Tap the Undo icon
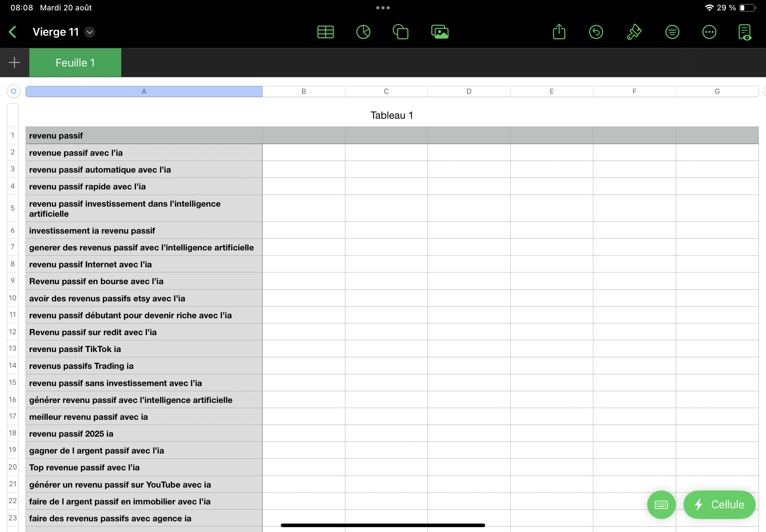The width and height of the screenshot is (766, 532). pos(596,32)
